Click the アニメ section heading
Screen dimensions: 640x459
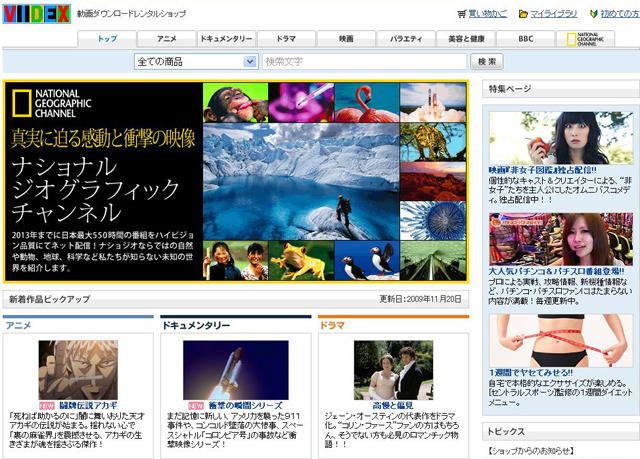point(18,325)
